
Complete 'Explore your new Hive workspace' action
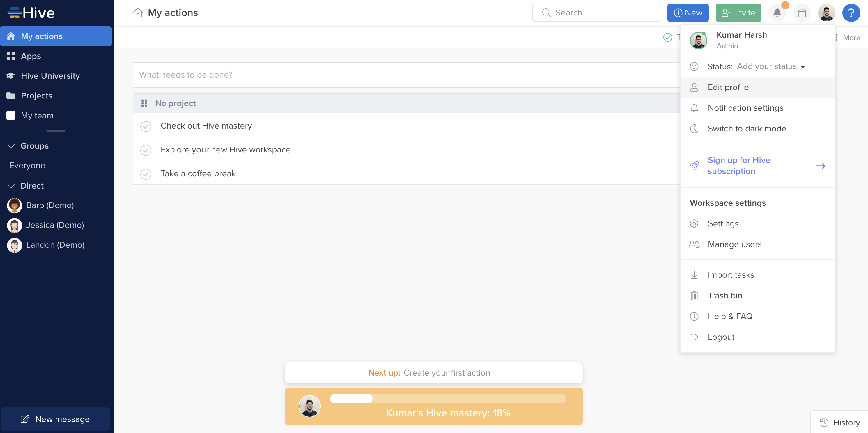[x=146, y=150]
